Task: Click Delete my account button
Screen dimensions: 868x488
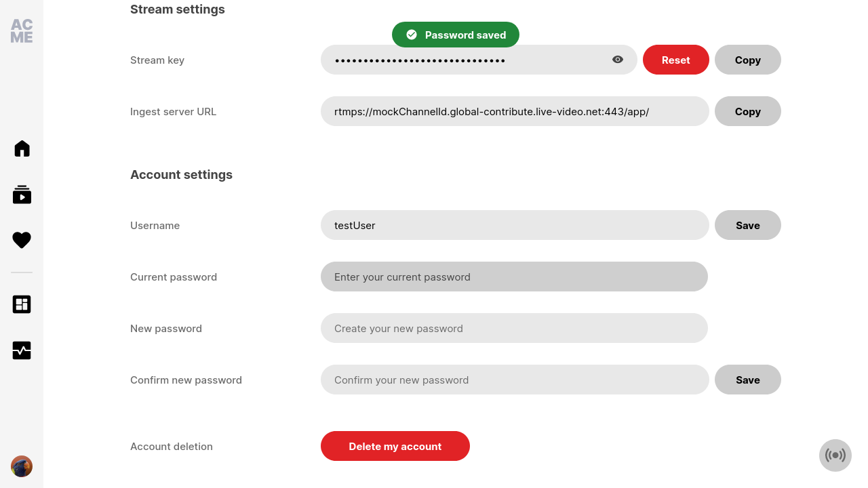Action: [395, 446]
